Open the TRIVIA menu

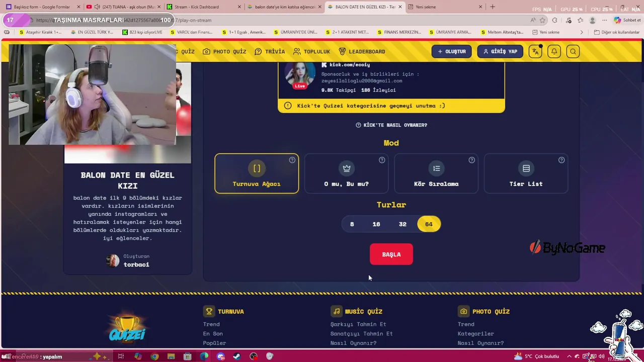270,51
